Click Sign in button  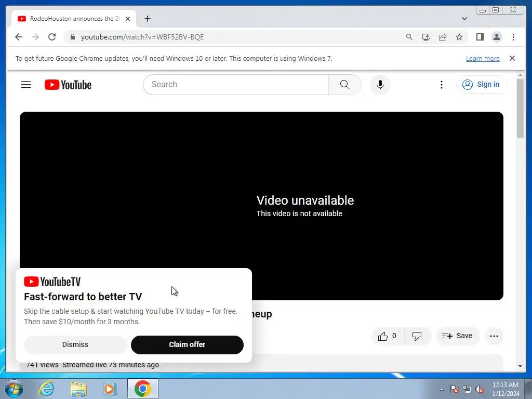click(x=482, y=85)
